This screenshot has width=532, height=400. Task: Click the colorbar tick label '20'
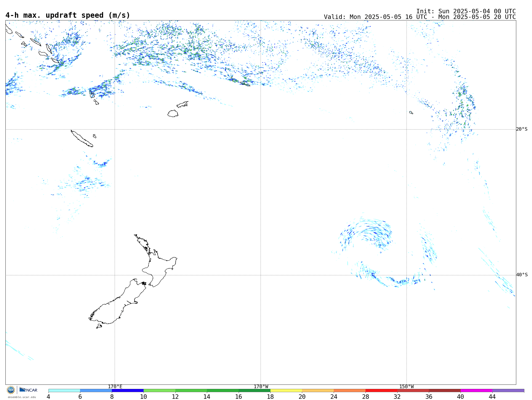302,397
